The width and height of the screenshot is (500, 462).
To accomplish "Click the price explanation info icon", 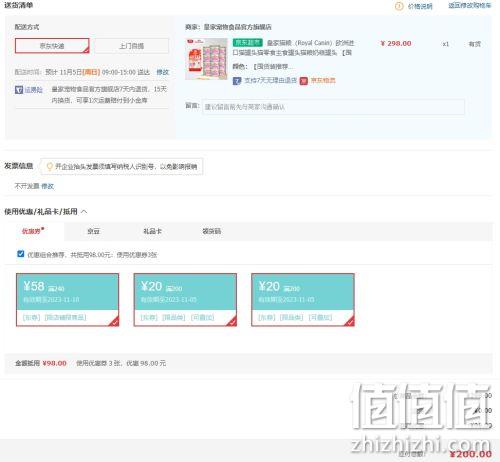I will pyautogui.click(x=399, y=6).
